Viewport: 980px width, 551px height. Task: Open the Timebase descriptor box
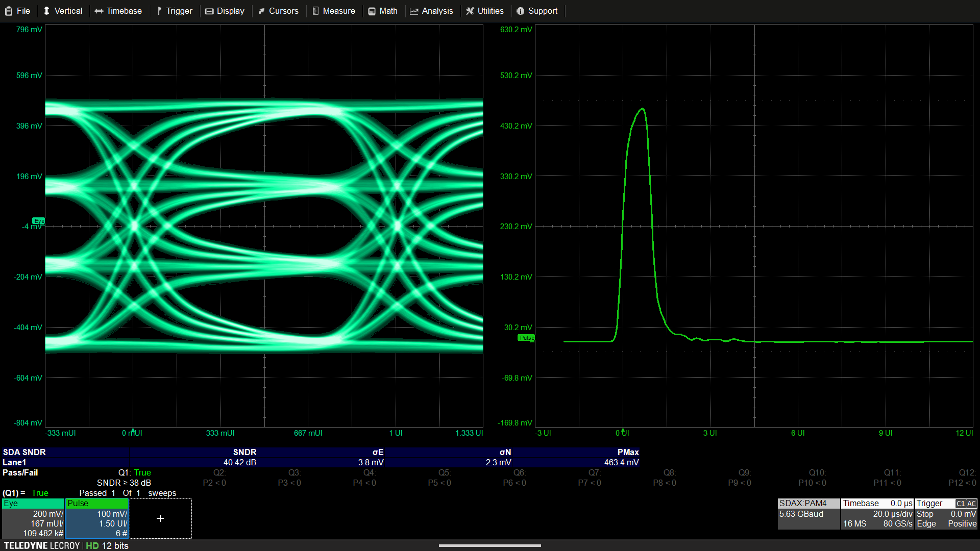coord(877,514)
